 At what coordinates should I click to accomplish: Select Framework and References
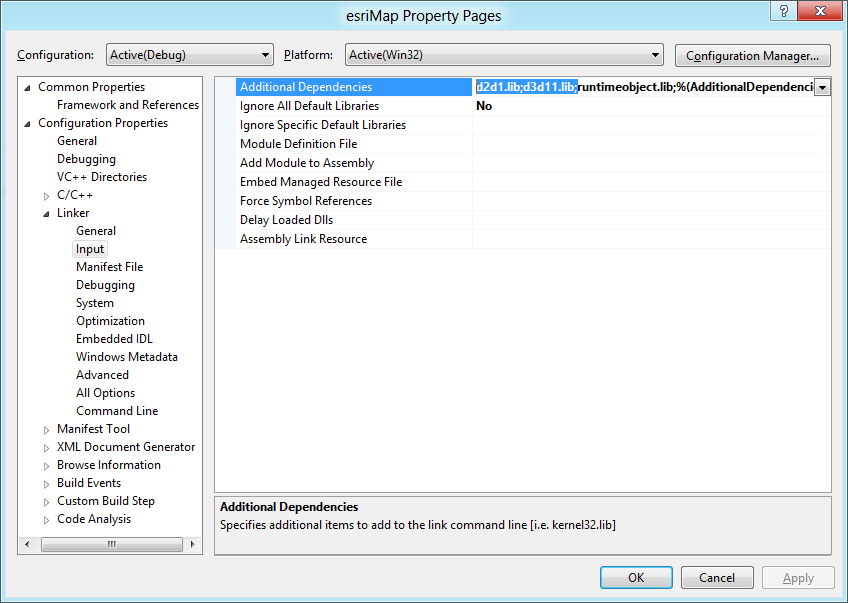pyautogui.click(x=128, y=105)
